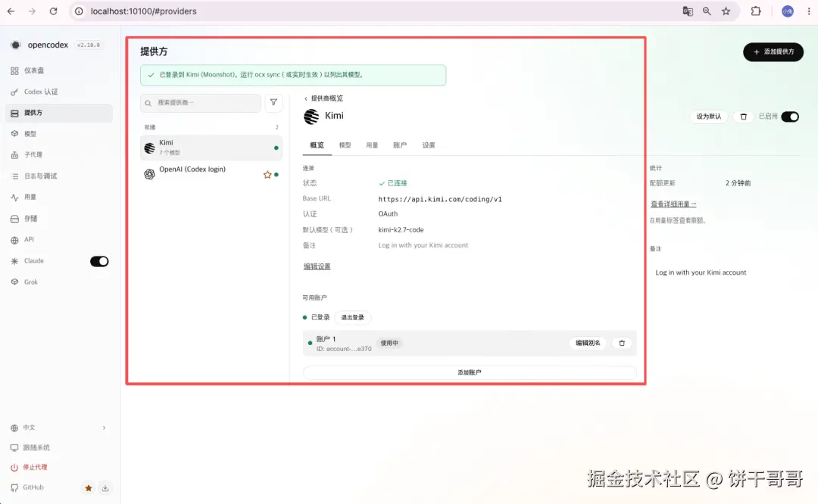Image resolution: width=818 pixels, height=504 pixels.
Task: Click the site info icon in address bar
Action: (x=79, y=11)
